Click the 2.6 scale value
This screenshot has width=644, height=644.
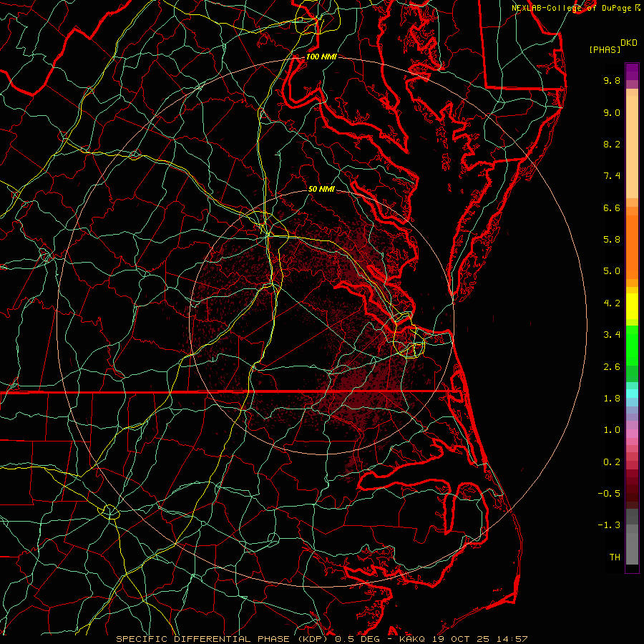pos(612,367)
